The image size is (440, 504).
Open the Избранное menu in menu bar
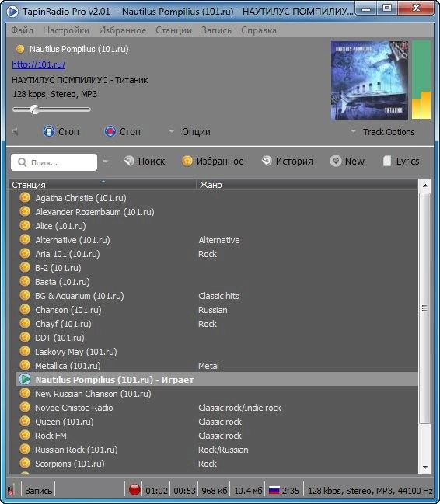[122, 30]
